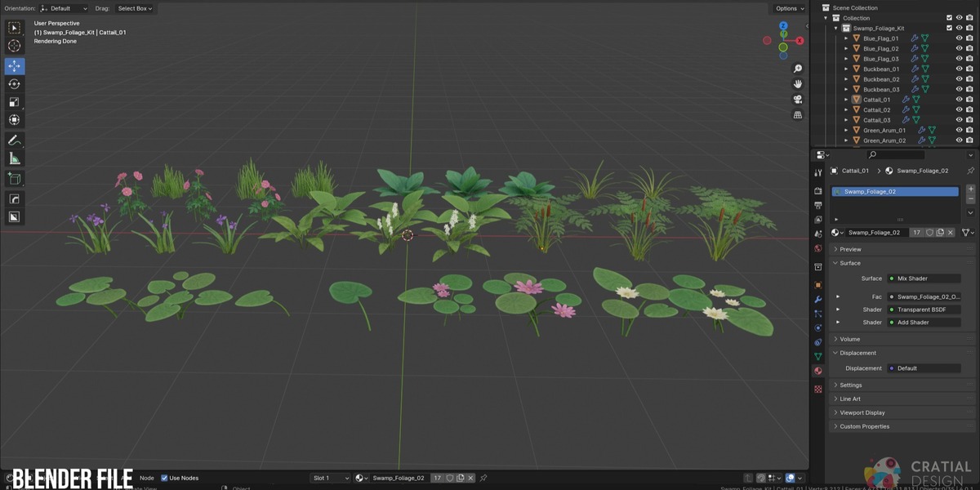This screenshot has width=980, height=490.
Task: Click the red X axis gizmo
Action: (x=800, y=41)
